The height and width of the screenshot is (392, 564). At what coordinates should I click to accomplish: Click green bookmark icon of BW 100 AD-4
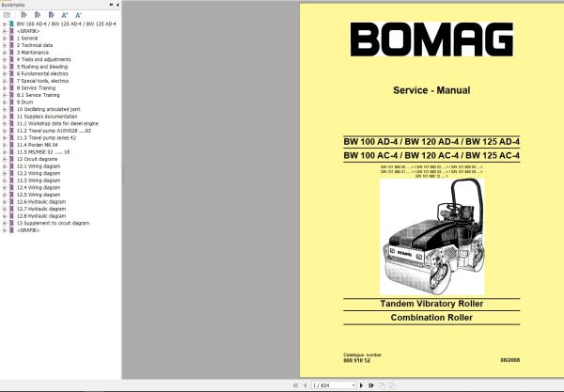point(11,24)
